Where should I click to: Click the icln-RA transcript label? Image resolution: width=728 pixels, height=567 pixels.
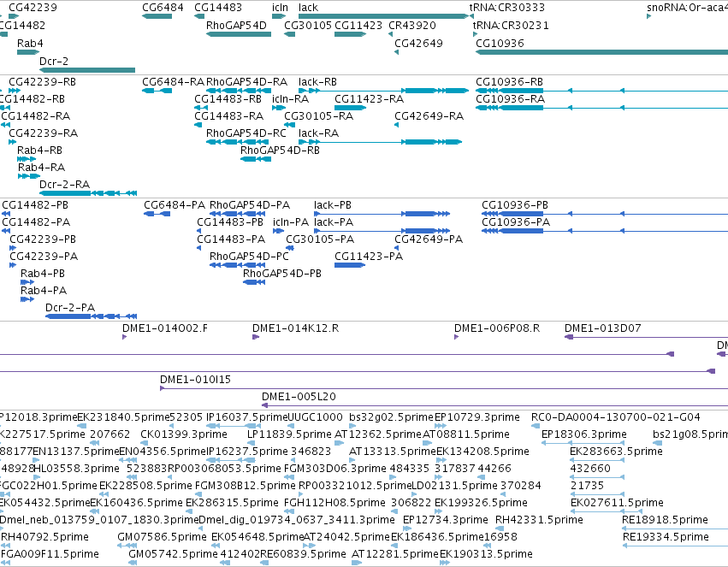(290, 99)
